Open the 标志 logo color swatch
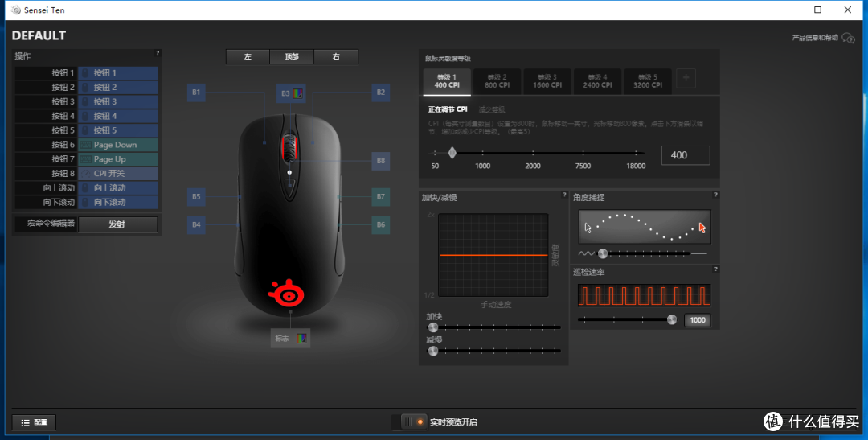The height and width of the screenshot is (440, 868). 301,338
